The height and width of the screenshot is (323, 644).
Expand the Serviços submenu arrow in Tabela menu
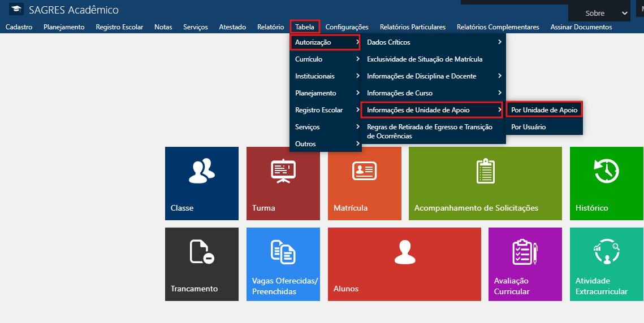tap(358, 127)
